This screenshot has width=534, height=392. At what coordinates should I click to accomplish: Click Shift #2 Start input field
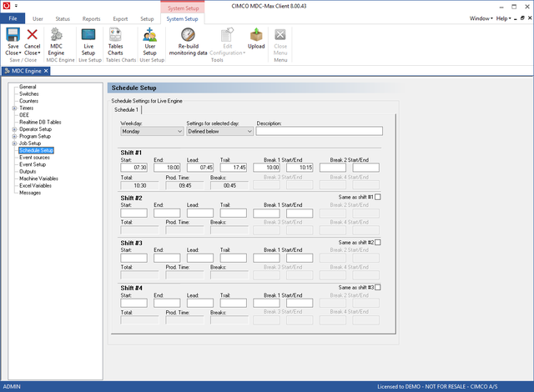[133, 213]
